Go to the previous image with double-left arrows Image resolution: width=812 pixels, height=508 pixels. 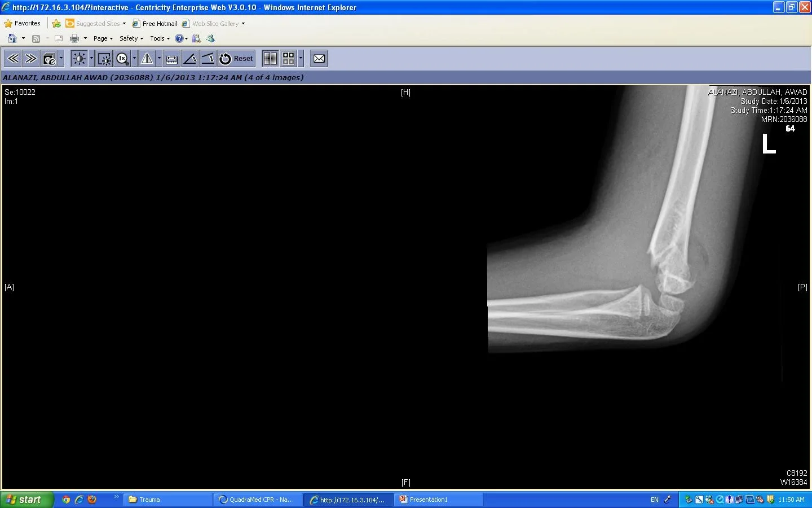click(13, 59)
